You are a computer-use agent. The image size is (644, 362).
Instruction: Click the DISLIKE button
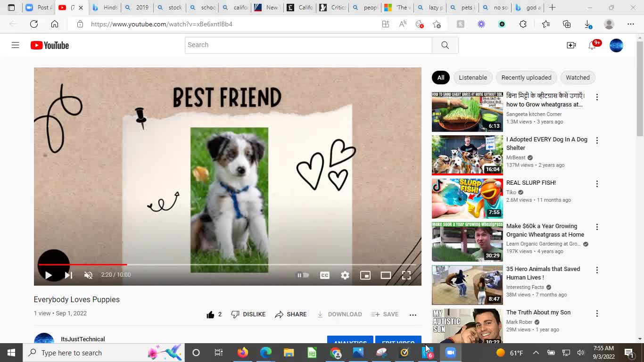pyautogui.click(x=248, y=314)
